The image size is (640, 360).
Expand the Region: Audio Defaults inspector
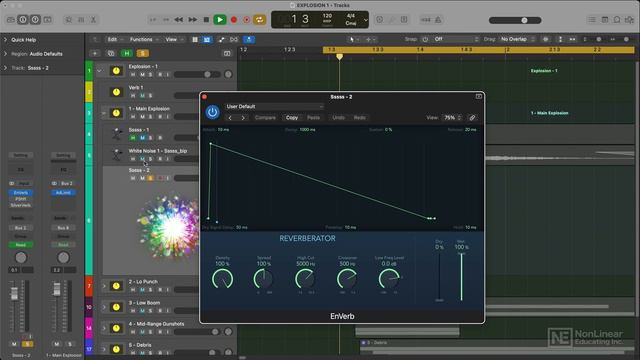point(5,54)
